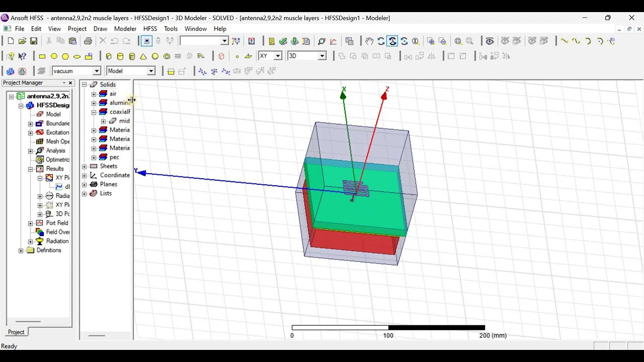
Task: Activate the Pan hand tool
Action: point(369,41)
